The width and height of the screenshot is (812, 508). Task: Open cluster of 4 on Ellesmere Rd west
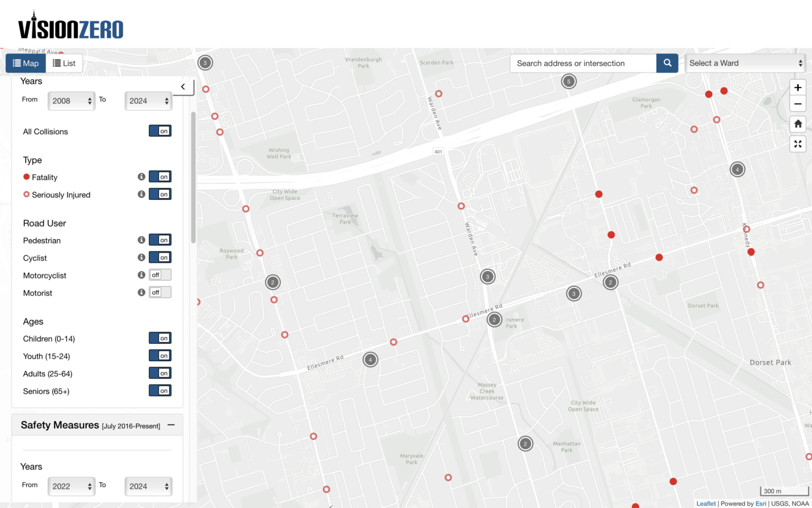(x=370, y=360)
